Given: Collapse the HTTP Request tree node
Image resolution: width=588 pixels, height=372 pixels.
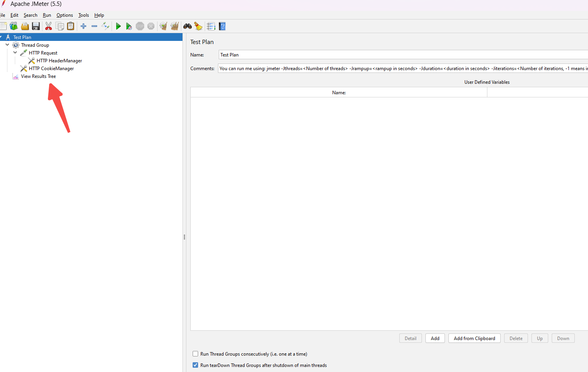Looking at the screenshot, I should pyautogui.click(x=15, y=53).
